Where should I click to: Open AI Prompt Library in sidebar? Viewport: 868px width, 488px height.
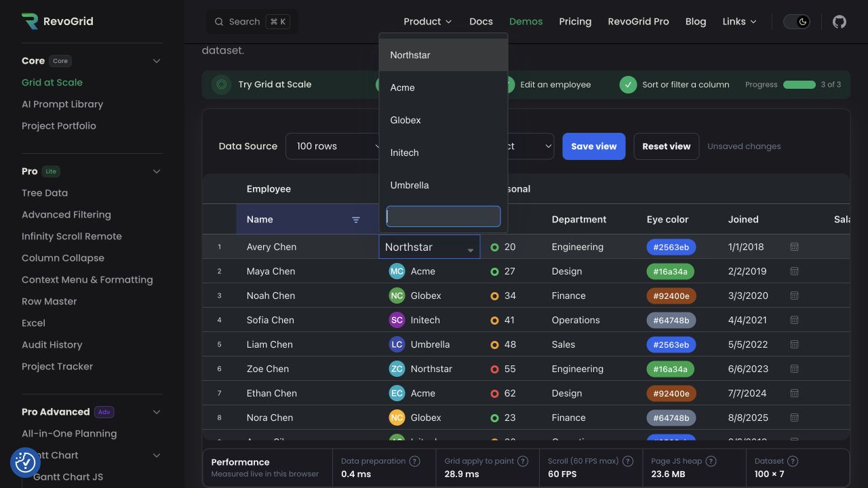62,104
